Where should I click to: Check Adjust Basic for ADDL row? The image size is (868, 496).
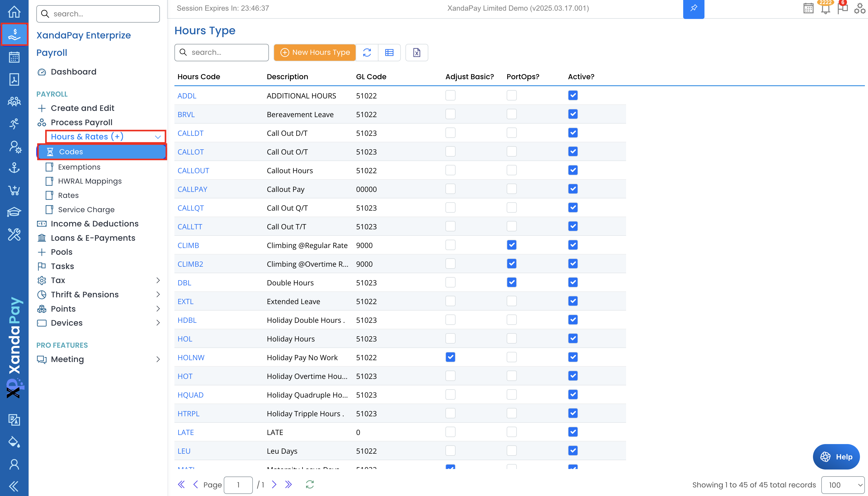point(450,95)
